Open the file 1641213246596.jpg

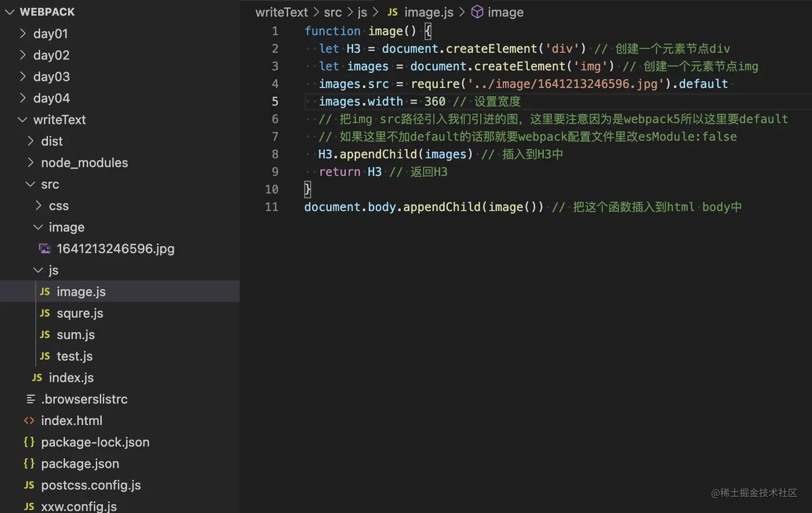coord(115,248)
